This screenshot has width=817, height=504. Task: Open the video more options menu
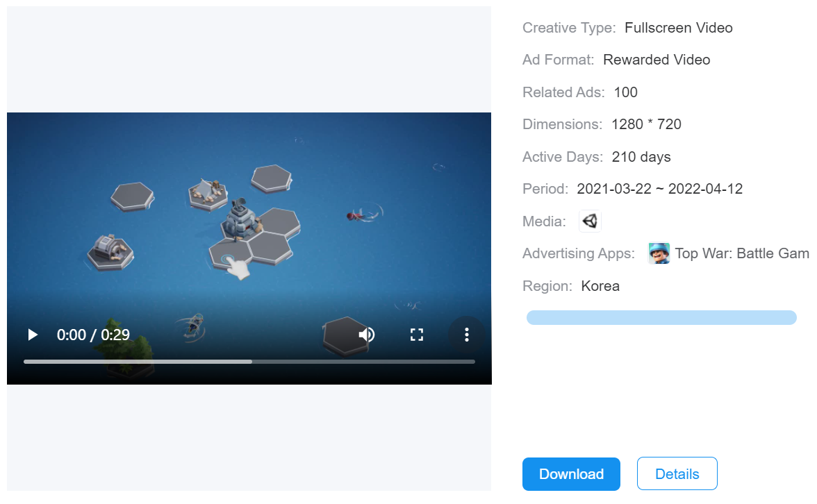point(467,335)
